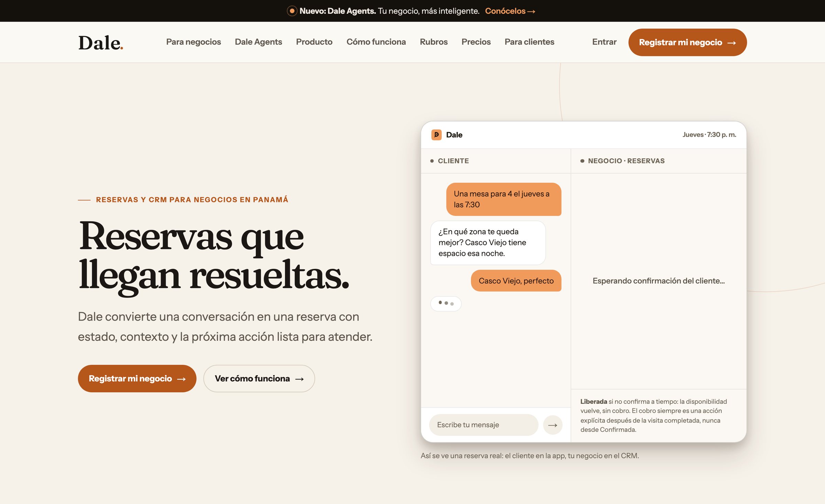Open the Precios page

476,42
